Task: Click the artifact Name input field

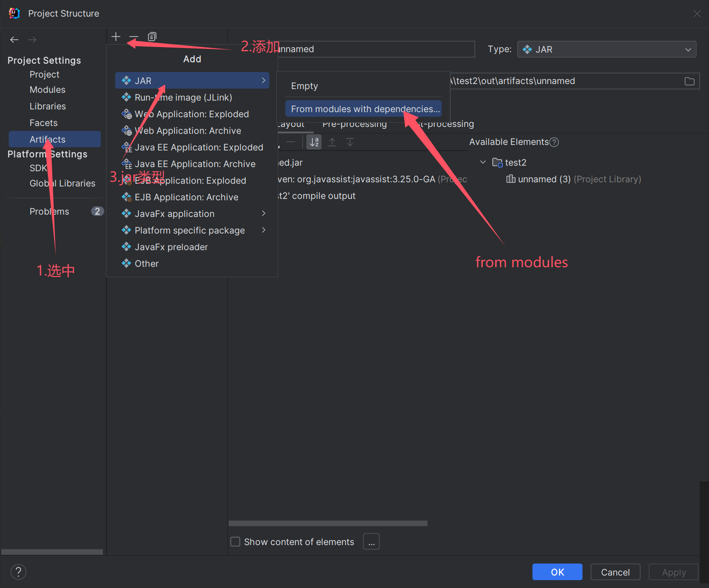Action: click(375, 49)
